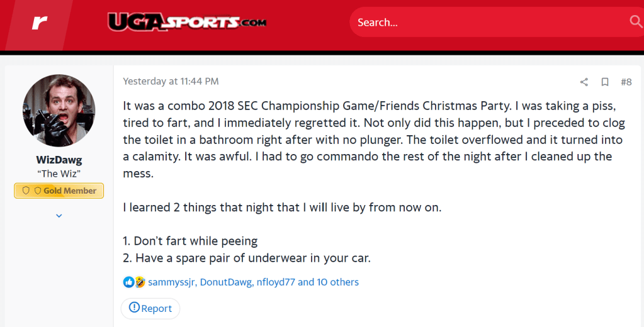Show who reacted via 'and 10 others'
The width and height of the screenshot is (644, 327).
(328, 282)
